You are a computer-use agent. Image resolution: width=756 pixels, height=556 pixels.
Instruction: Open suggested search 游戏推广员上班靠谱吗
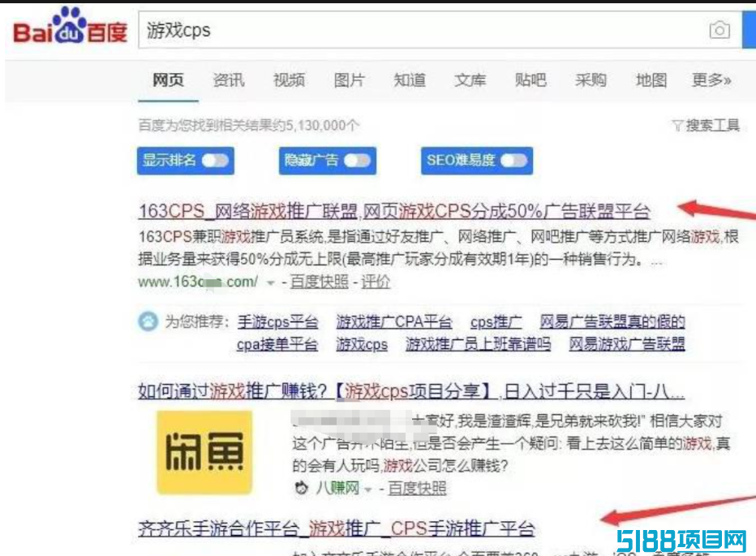(x=478, y=344)
